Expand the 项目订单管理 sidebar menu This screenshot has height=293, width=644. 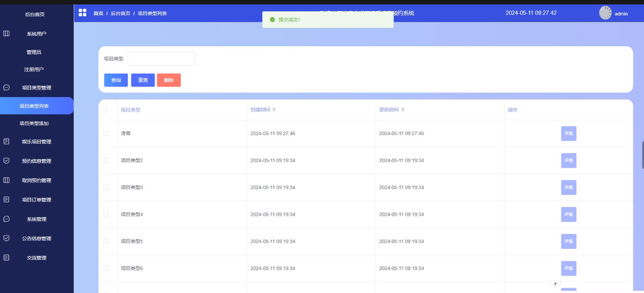[37, 200]
